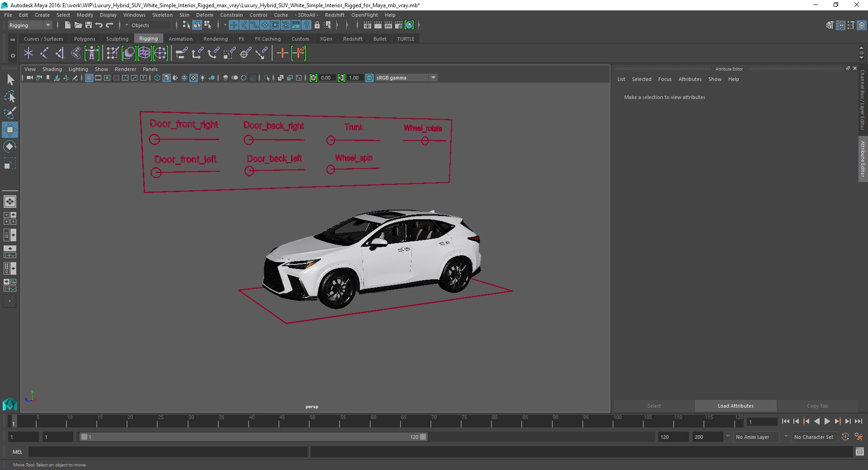Screen dimensions: 868x470
Task: Toggle smooth shade all in viewport
Action: [166, 78]
